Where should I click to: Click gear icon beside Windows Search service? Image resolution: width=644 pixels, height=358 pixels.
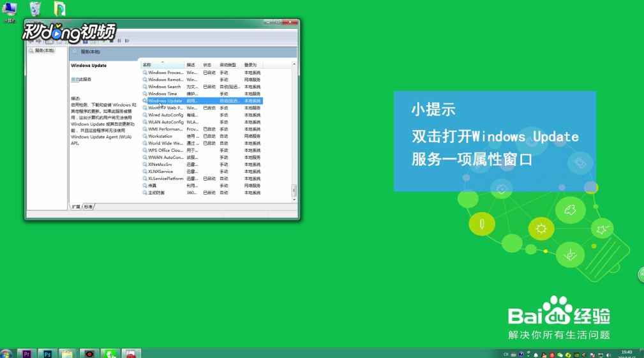click(145, 87)
